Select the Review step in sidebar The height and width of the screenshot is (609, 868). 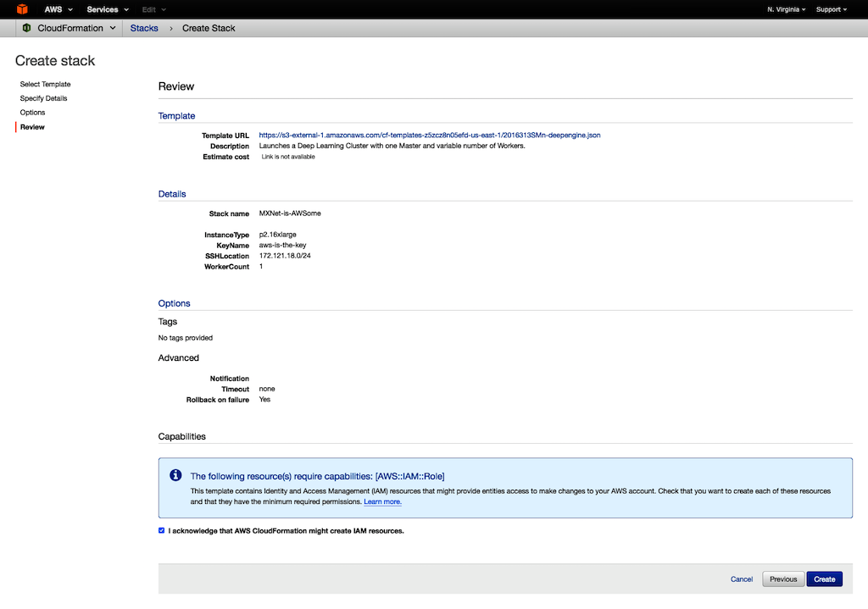[x=33, y=127]
